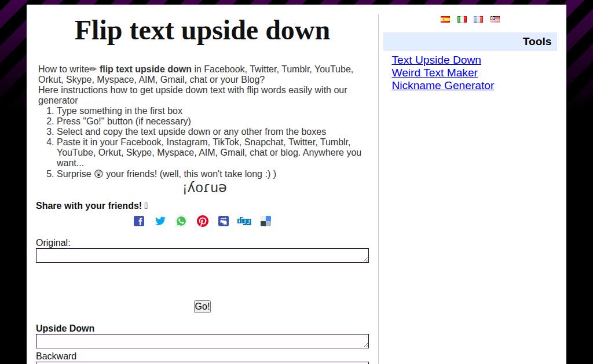The height and width of the screenshot is (364, 593).
Task: Share page on Delicious
Action: [x=266, y=221]
